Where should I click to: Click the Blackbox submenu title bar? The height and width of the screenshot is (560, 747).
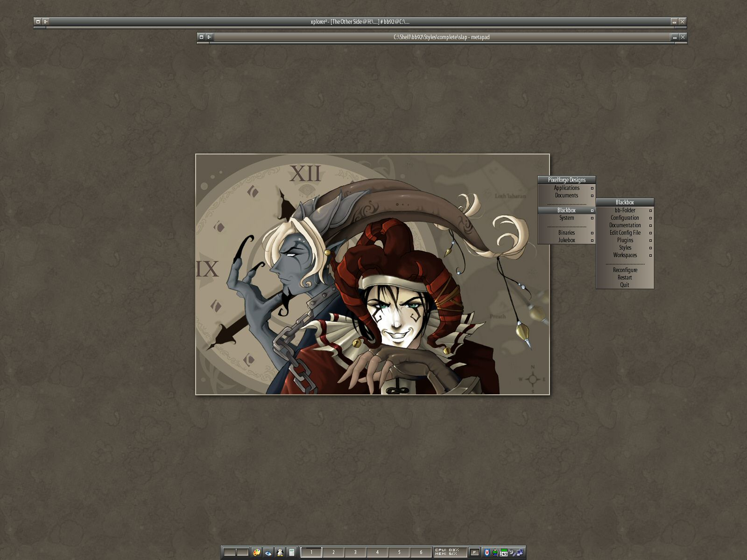pyautogui.click(x=625, y=202)
